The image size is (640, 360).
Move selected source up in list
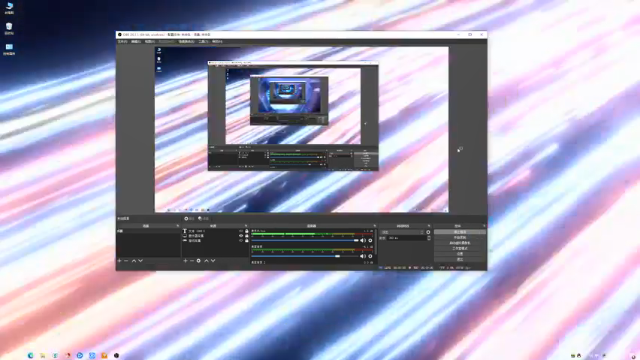(206, 260)
